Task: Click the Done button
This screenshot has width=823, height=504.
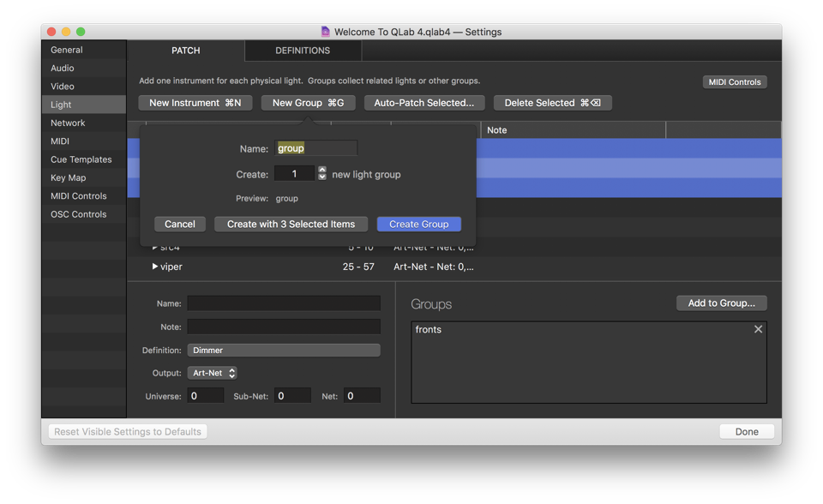Action: coord(747,432)
